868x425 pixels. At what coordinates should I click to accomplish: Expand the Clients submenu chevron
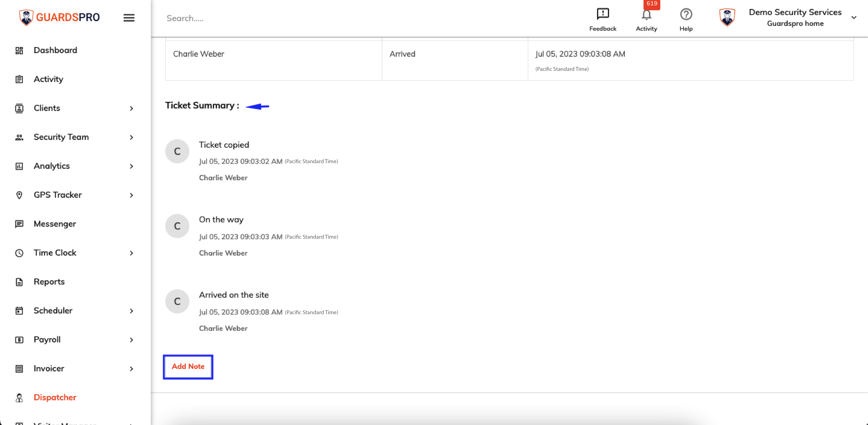point(131,108)
